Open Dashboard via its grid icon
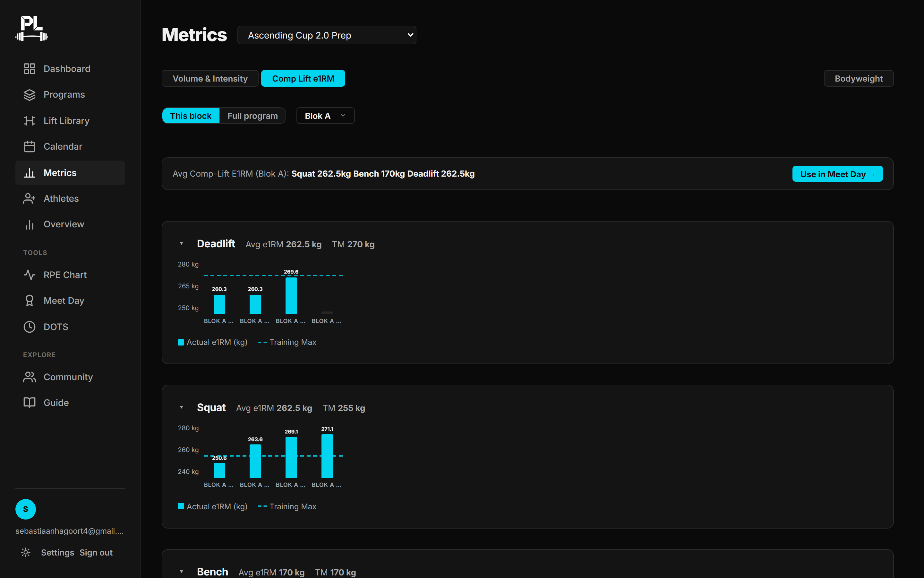 pos(30,69)
